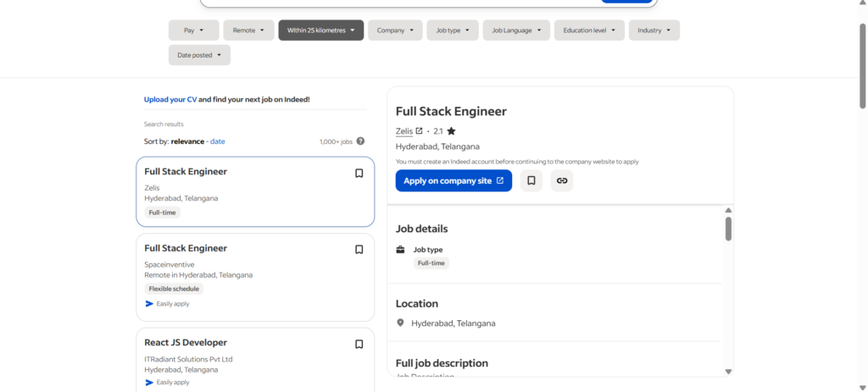The height and width of the screenshot is (392, 868).
Task: Click the help icon next to 1,000+ jobs
Action: (360, 141)
